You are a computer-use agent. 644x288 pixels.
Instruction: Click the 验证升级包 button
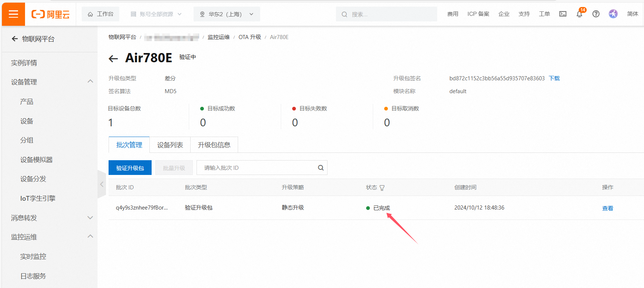pyautogui.click(x=130, y=168)
